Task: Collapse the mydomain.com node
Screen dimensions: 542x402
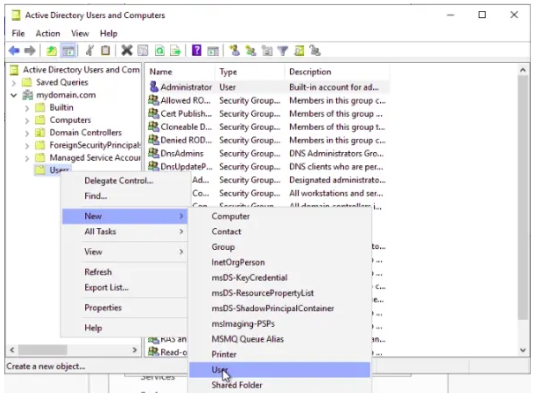Action: tap(14, 95)
